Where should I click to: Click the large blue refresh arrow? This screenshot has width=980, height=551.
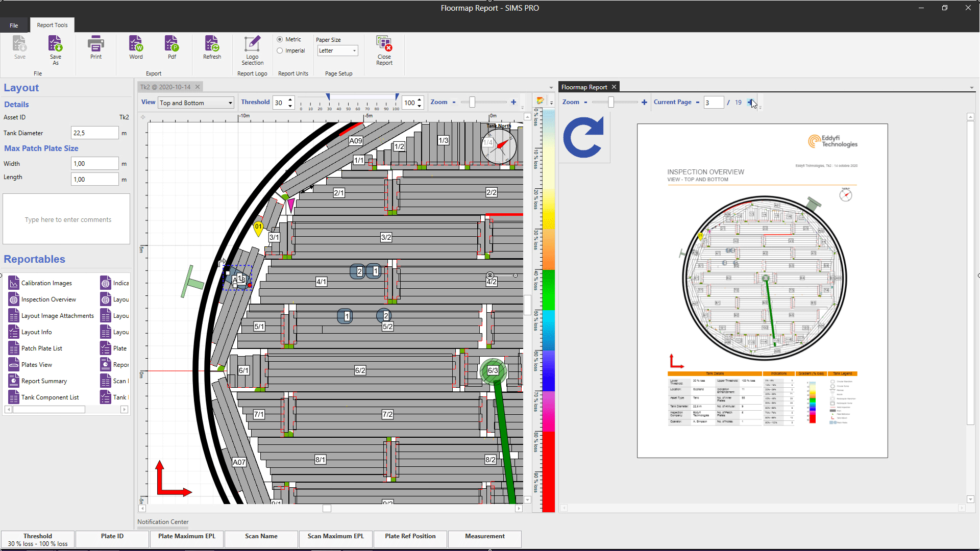pos(584,138)
